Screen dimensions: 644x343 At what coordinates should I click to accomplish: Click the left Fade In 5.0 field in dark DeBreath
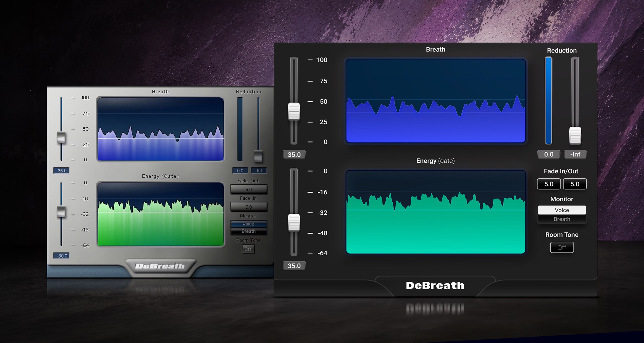549,184
